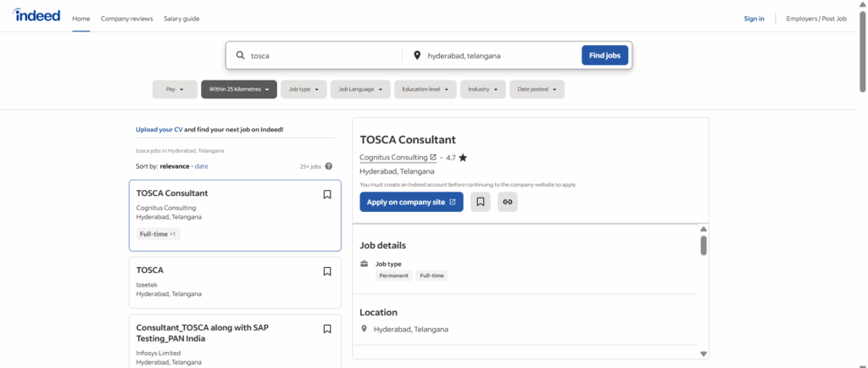Click the location pin icon in search bar
The height and width of the screenshot is (368, 868).
click(417, 55)
